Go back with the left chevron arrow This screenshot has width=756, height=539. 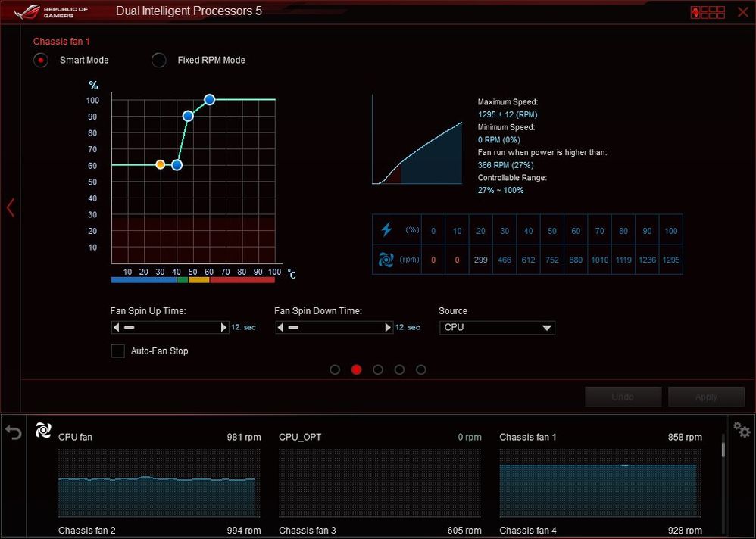coord(11,207)
